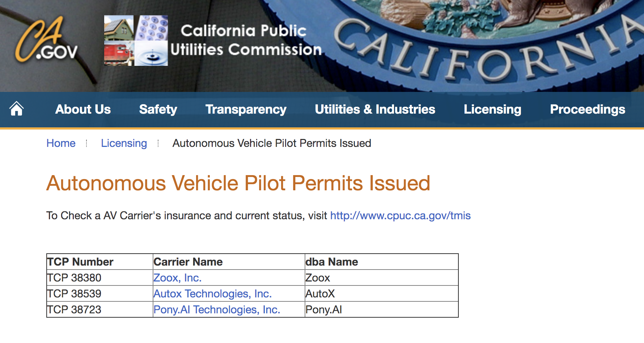This screenshot has width=644, height=343.
Task: Click the California Public Utilities Commission title
Action: [x=245, y=41]
